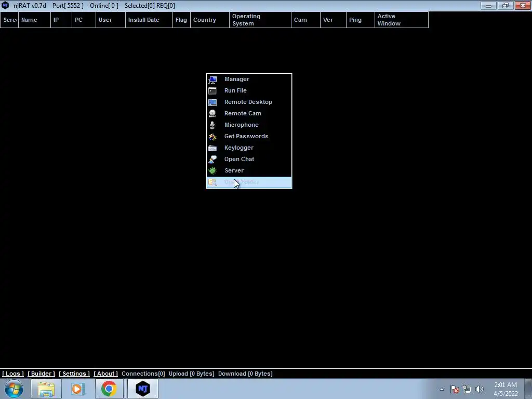Show hidden system tray icons
Screen dimensions: 532x399
[x=442, y=389]
